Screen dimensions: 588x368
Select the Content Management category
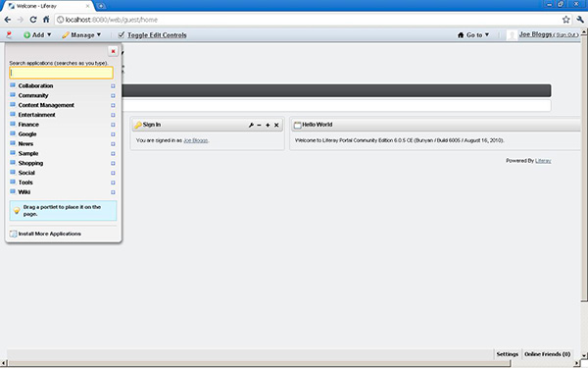click(46, 105)
